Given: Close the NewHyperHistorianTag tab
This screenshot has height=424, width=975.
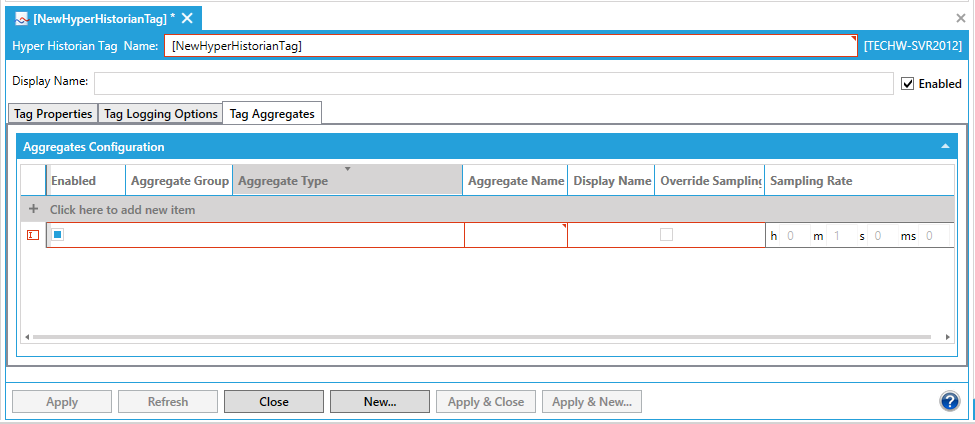Looking at the screenshot, I should [187, 19].
